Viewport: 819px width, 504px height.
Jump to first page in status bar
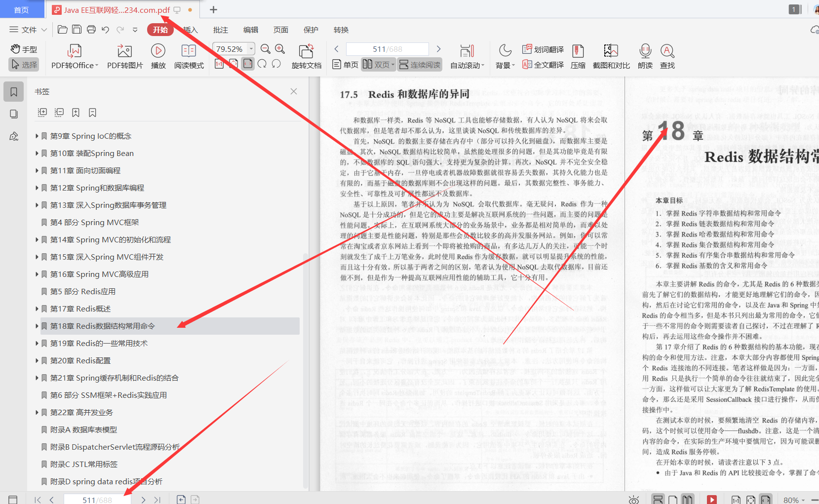point(38,500)
